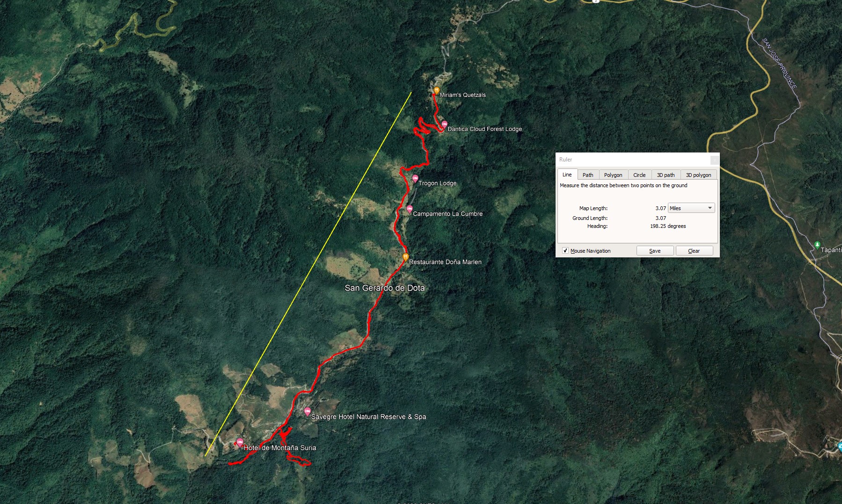The width and height of the screenshot is (842, 504).
Task: Click the San Gerardo de Dota label
Action: (385, 288)
